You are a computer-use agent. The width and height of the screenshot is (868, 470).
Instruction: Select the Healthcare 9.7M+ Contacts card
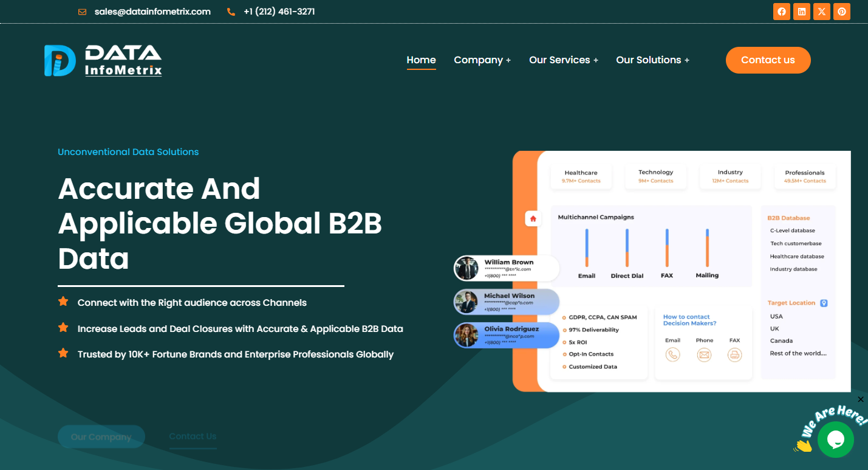(x=581, y=176)
